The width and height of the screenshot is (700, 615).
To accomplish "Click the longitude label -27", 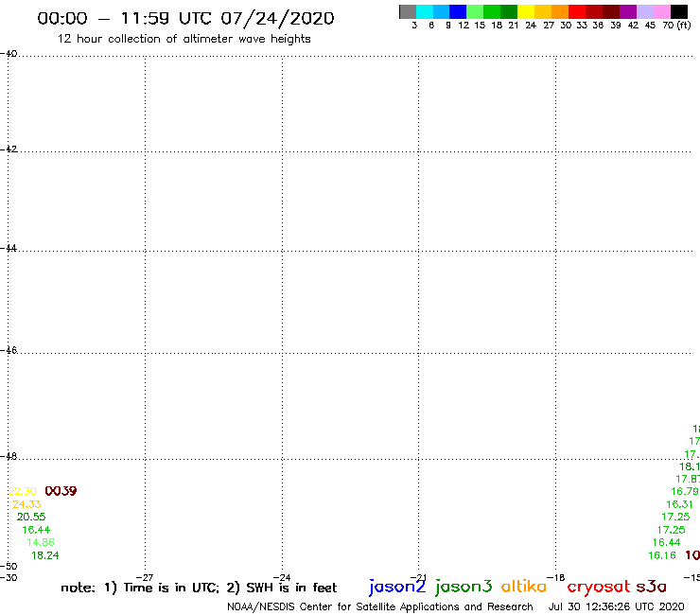I will tap(145, 577).
